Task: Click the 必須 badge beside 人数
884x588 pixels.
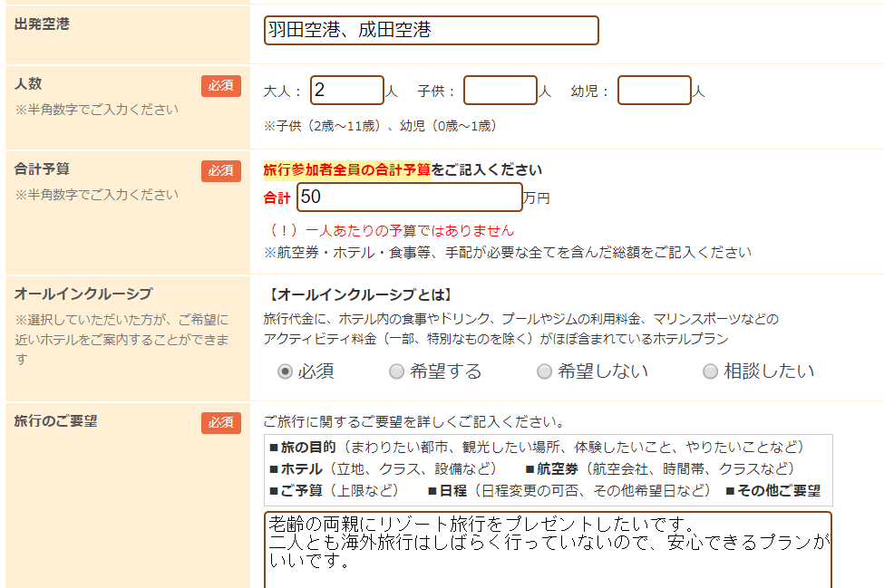Action: click(x=221, y=86)
